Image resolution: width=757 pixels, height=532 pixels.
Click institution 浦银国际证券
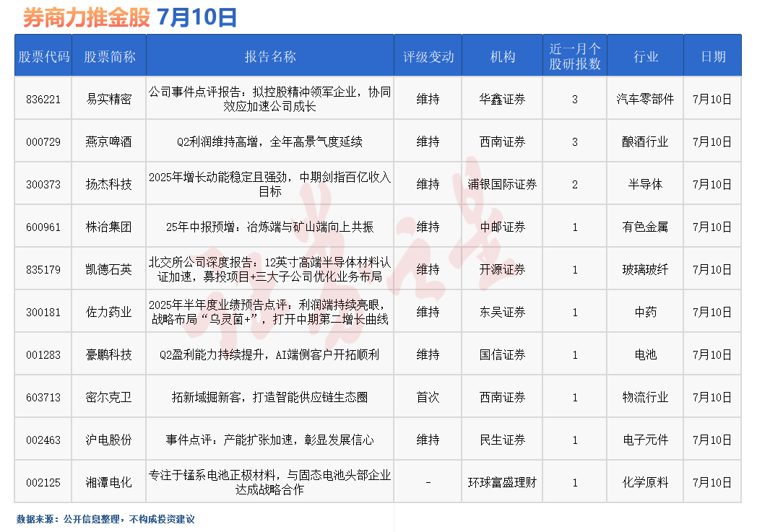pyautogui.click(x=502, y=184)
